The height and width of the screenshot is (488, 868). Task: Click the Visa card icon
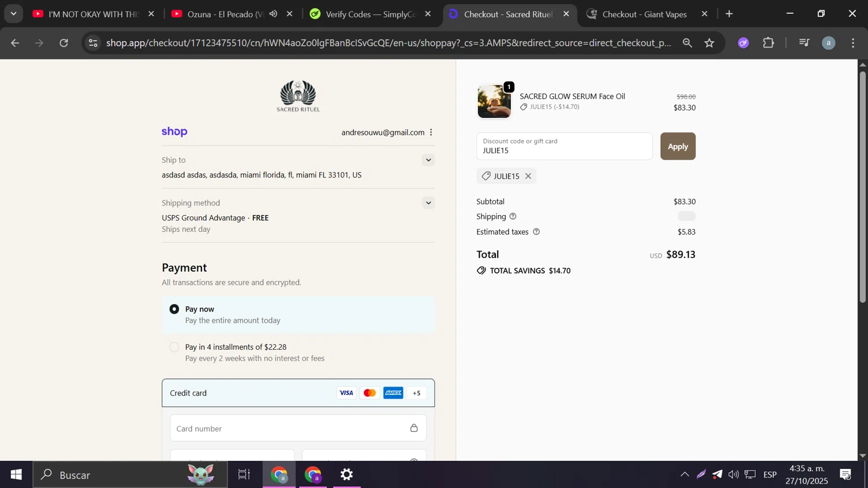click(347, 393)
